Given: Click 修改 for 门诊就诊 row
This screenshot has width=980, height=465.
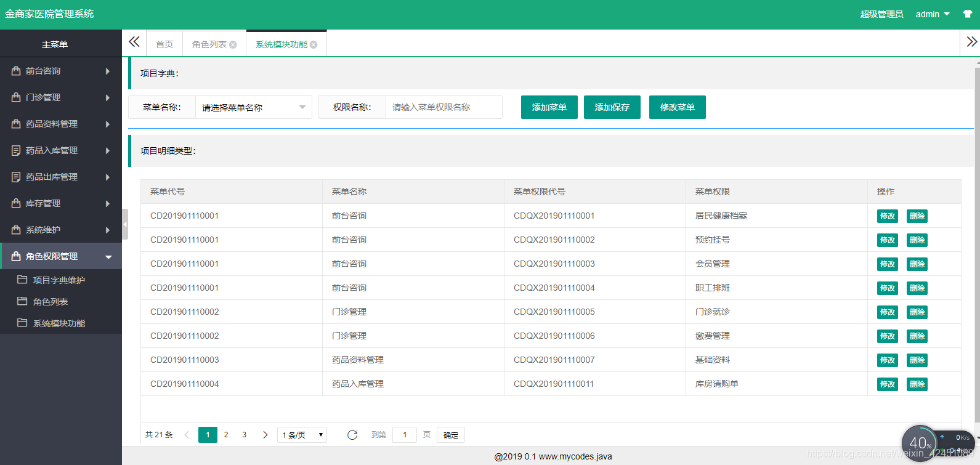Looking at the screenshot, I should [x=888, y=312].
